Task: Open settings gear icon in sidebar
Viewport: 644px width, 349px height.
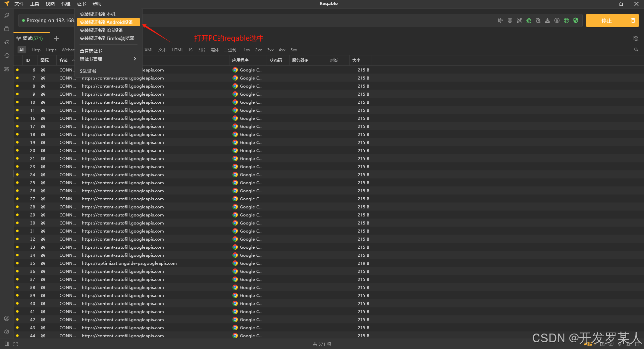Action: point(7,332)
